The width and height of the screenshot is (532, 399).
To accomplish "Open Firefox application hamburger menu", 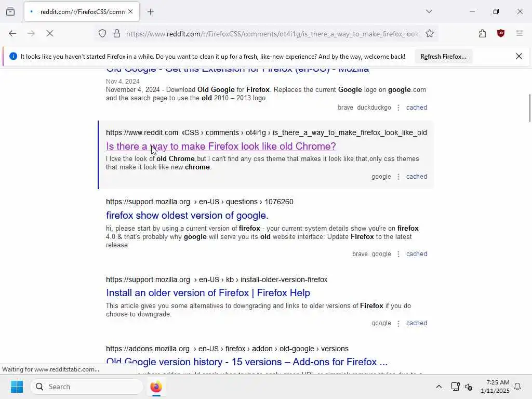I will tap(520, 33).
